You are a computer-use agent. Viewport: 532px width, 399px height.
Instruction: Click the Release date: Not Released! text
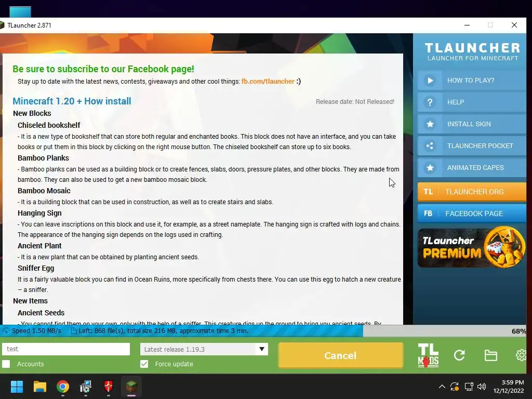point(355,102)
